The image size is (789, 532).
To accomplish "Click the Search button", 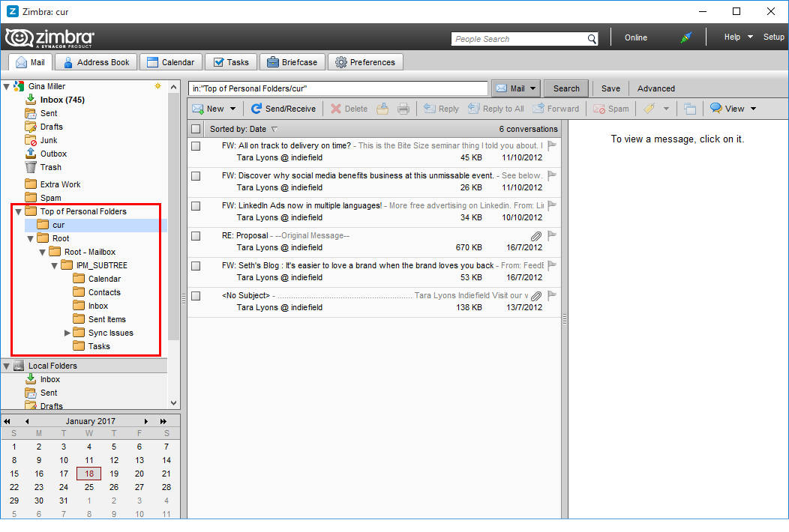I will point(566,88).
